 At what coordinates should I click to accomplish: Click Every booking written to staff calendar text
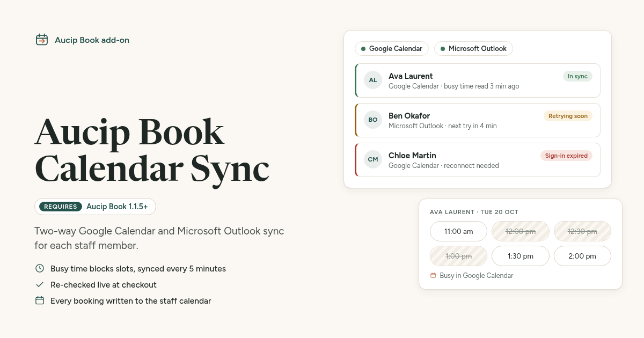pos(131,300)
